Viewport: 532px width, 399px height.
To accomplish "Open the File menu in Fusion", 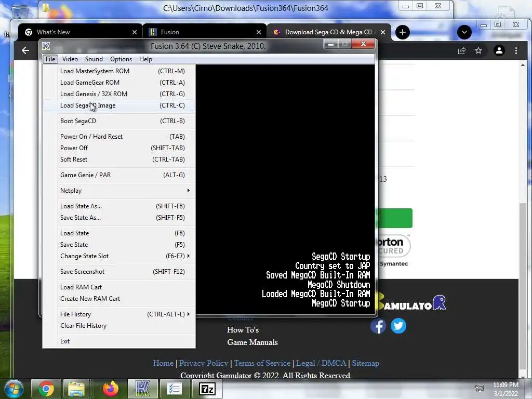I will [x=50, y=59].
